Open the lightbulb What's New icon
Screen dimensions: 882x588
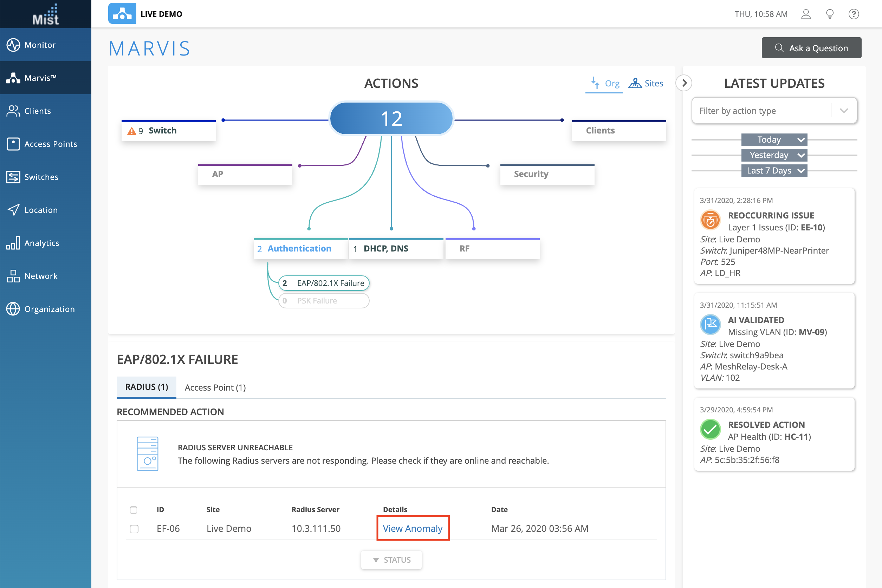click(x=830, y=14)
